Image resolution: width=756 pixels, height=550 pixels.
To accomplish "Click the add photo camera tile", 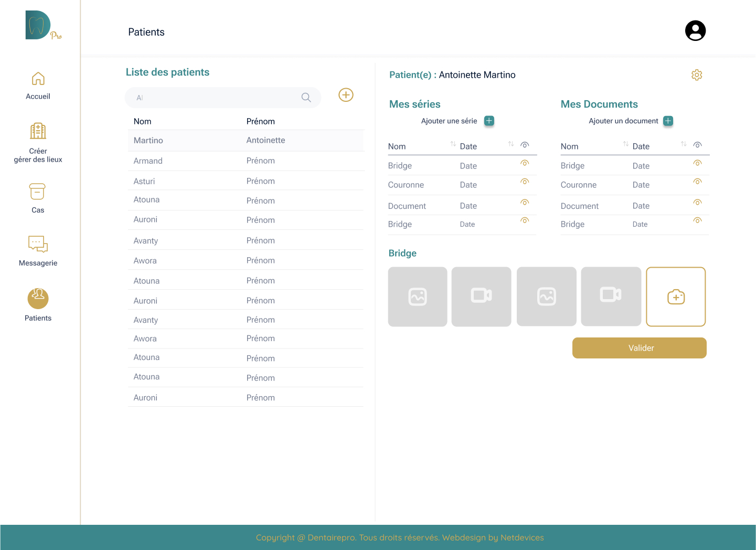I will tap(676, 297).
